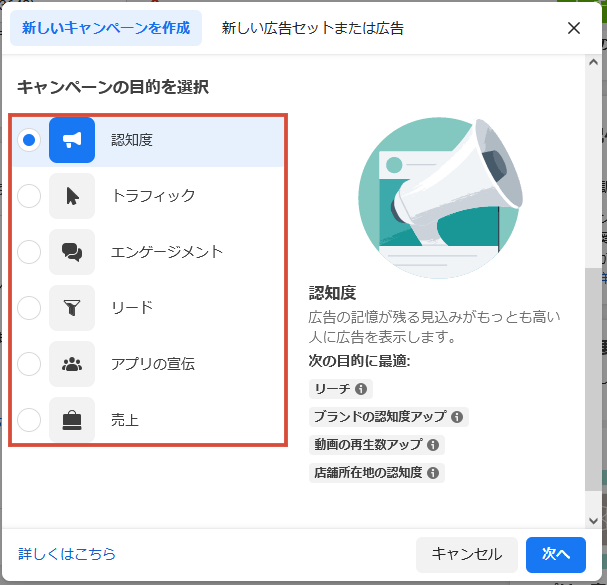Click the 売上 label text

(x=125, y=420)
